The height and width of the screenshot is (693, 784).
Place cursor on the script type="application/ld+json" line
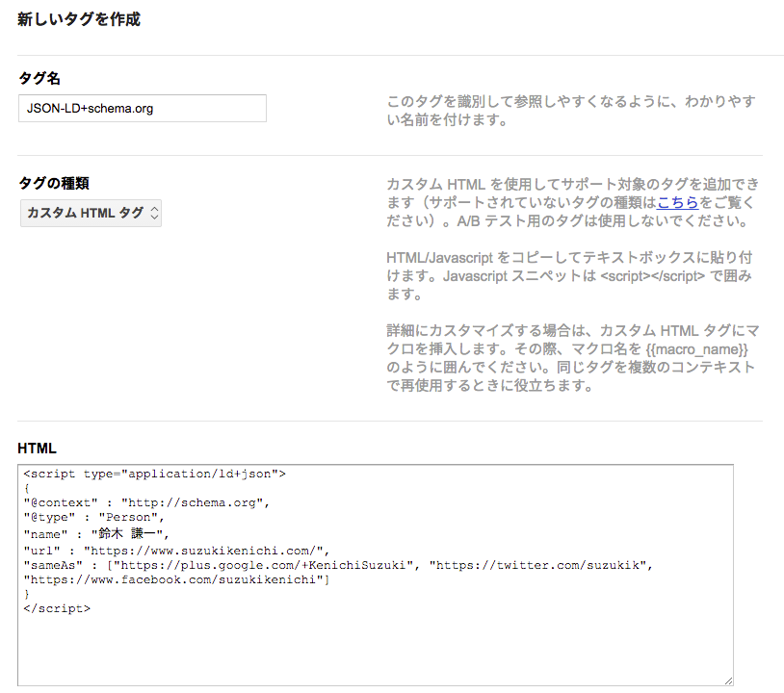click(x=154, y=474)
